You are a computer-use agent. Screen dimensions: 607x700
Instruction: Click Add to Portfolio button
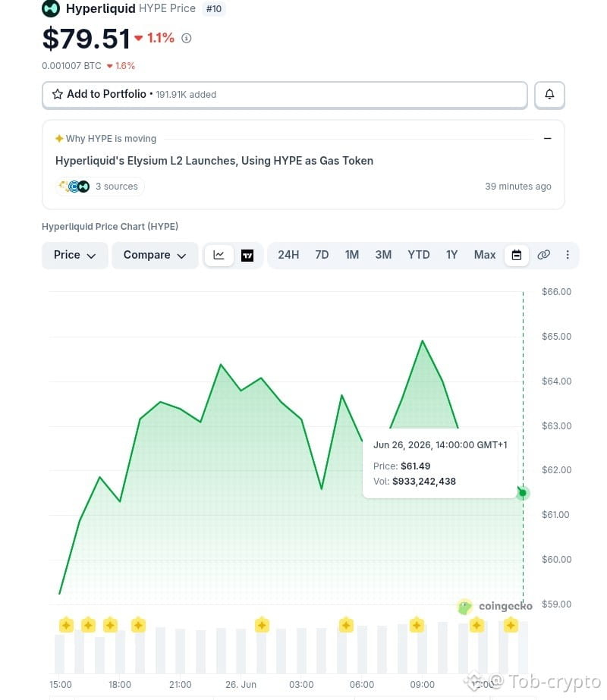[285, 95]
